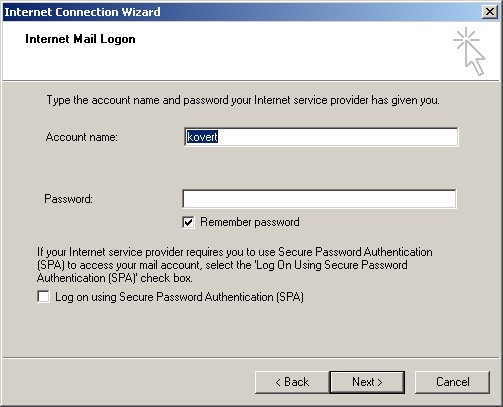Click the Remember password label text
The width and height of the screenshot is (503, 407).
250,222
